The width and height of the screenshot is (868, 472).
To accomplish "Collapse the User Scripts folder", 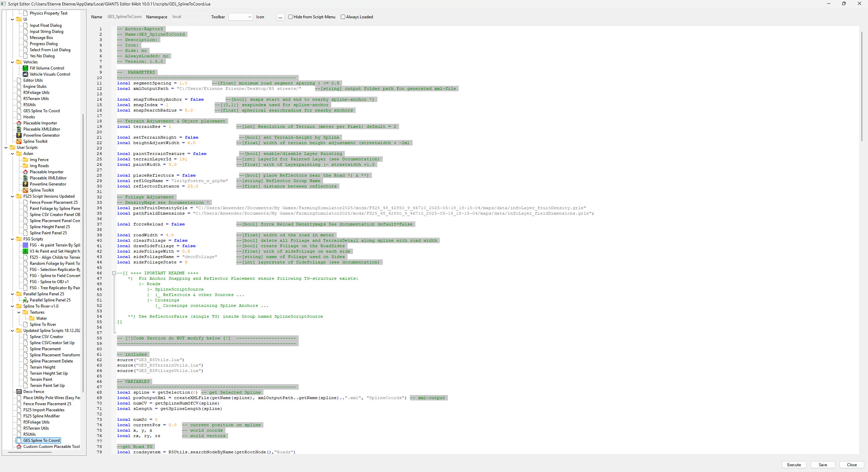I will tap(6, 147).
